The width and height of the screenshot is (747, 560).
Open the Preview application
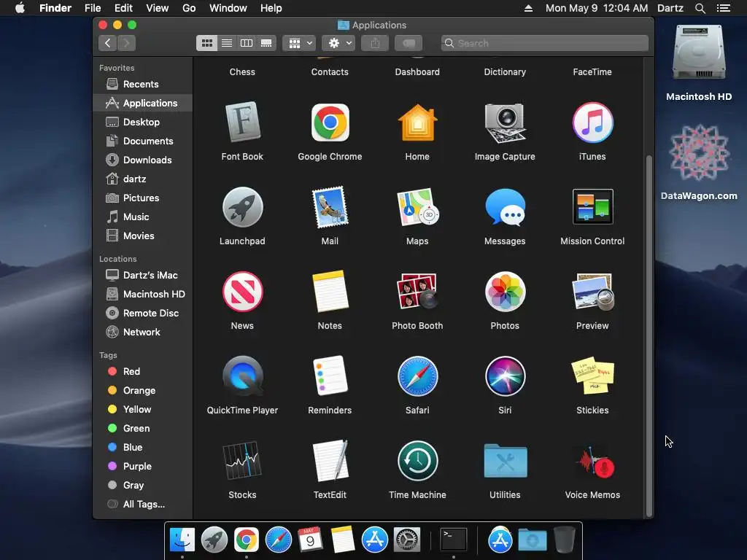[592, 292]
